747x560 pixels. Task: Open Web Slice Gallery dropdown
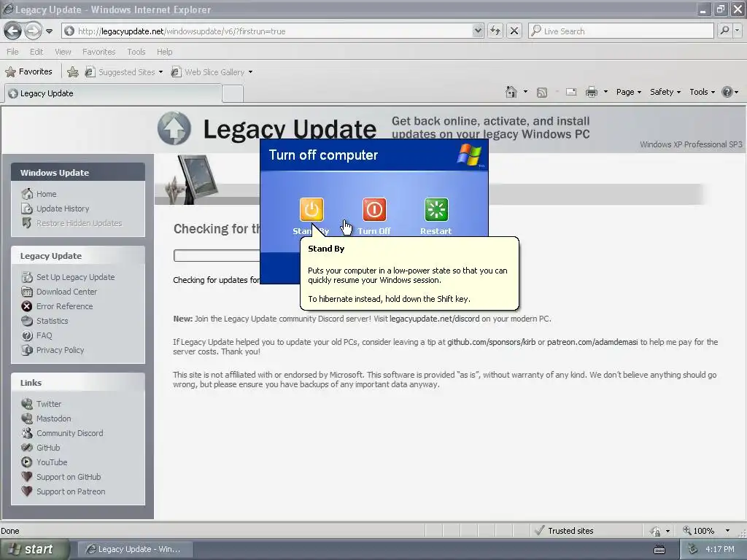click(212, 72)
